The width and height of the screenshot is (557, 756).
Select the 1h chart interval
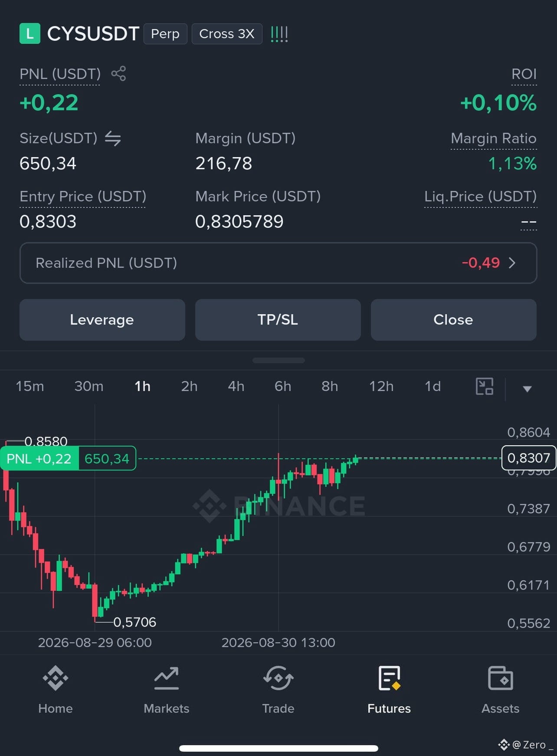pyautogui.click(x=142, y=386)
